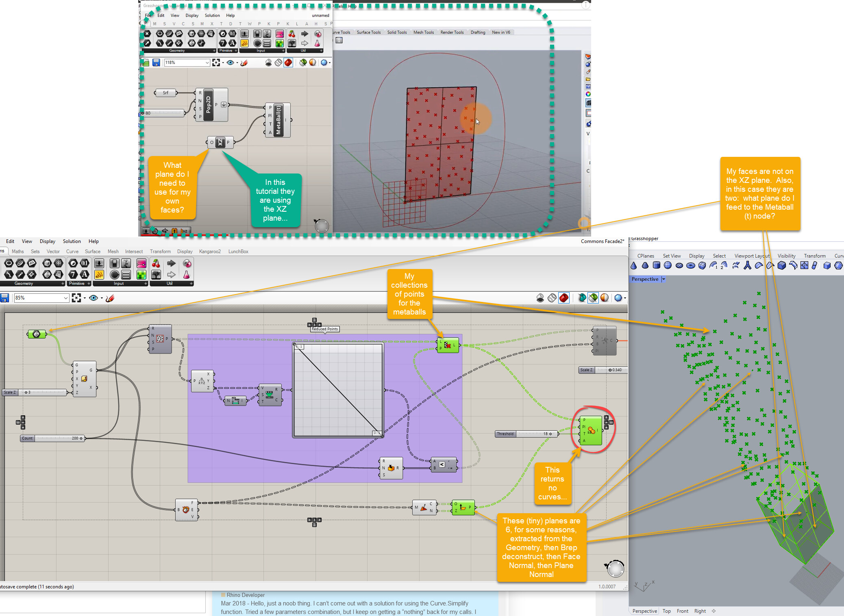Viewport: 844px width, 616px height.
Task: Toggle wireframe preview mode
Action: [x=552, y=297]
